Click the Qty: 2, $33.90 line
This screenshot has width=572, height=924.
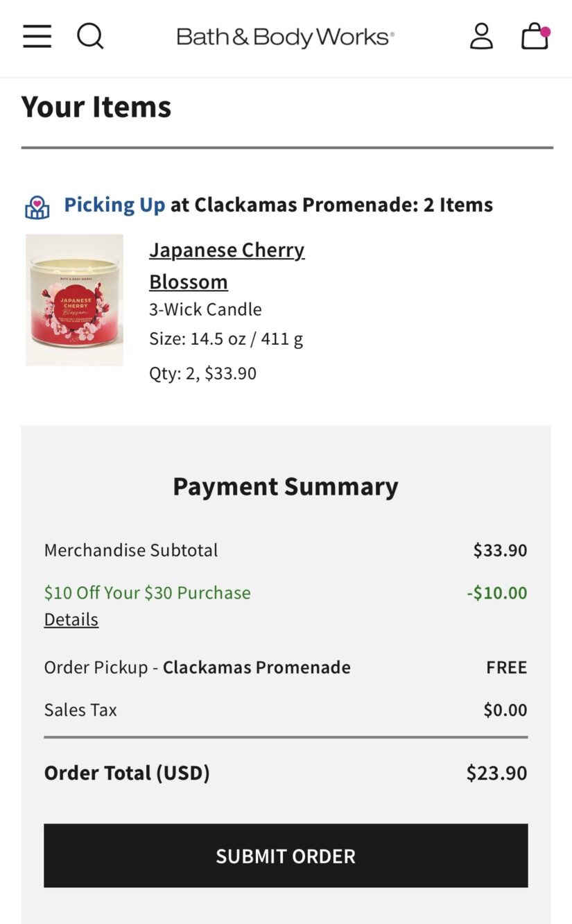[x=203, y=373]
